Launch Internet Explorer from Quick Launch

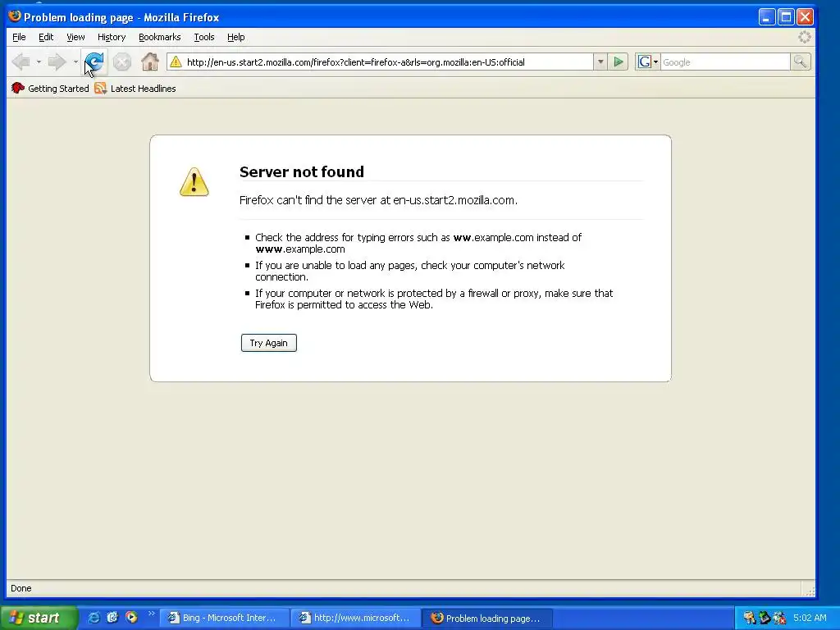(x=94, y=618)
